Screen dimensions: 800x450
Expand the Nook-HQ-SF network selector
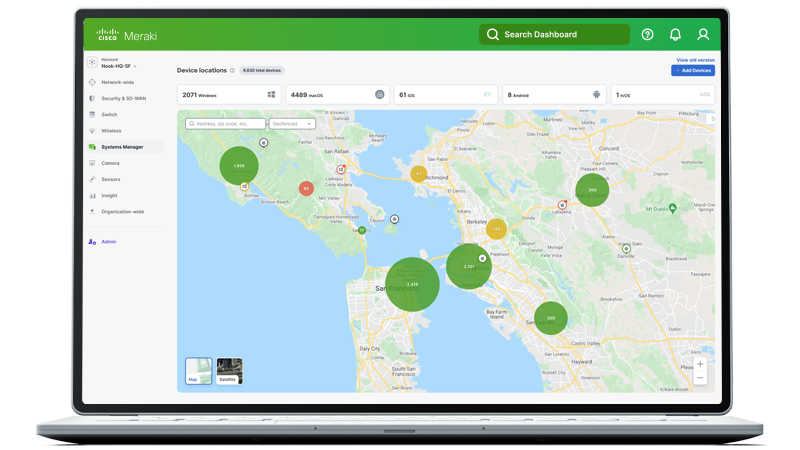point(119,66)
